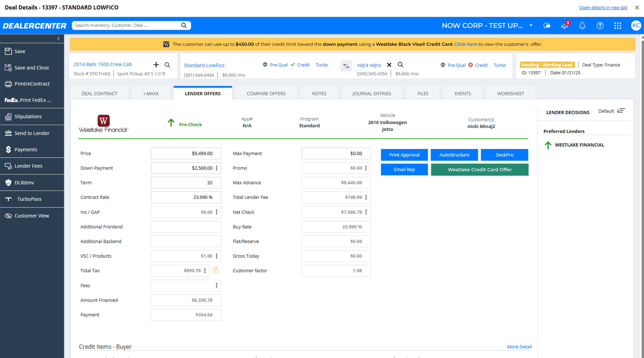Image resolution: width=644 pixels, height=358 pixels.
Task: Open Total Tax options menu dots
Action: 205,270
